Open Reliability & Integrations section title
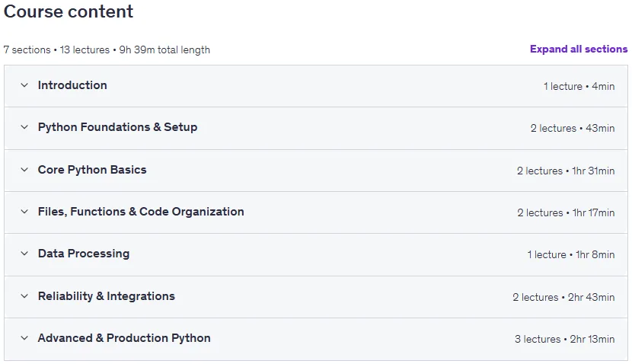 pos(107,296)
